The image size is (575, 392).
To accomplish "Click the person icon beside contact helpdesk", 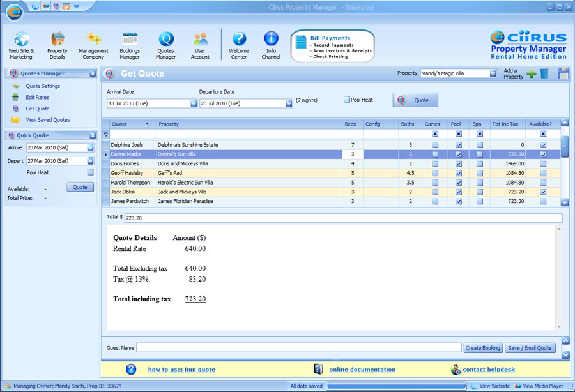I will coord(456,369).
